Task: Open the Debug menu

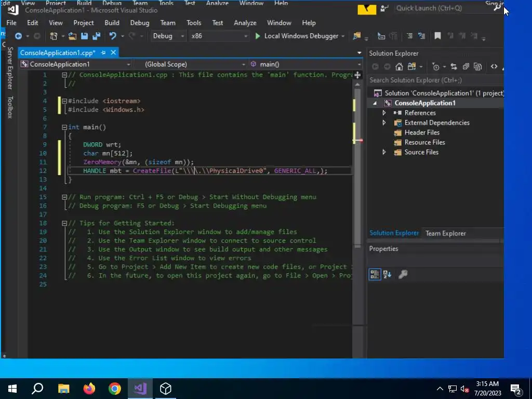Action: (140, 23)
